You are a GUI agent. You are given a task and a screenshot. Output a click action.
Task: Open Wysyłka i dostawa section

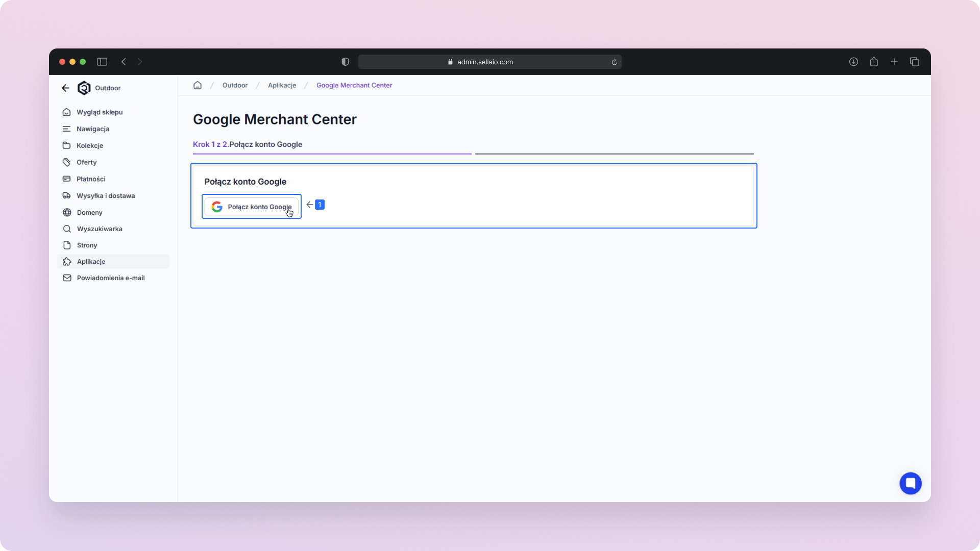(x=106, y=196)
